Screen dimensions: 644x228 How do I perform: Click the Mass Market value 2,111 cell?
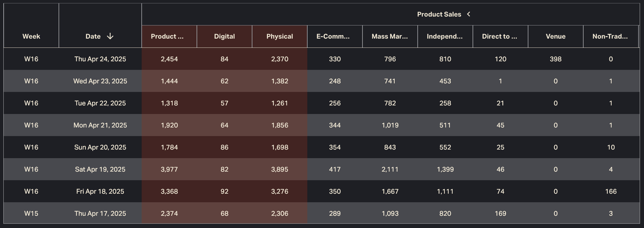point(390,169)
